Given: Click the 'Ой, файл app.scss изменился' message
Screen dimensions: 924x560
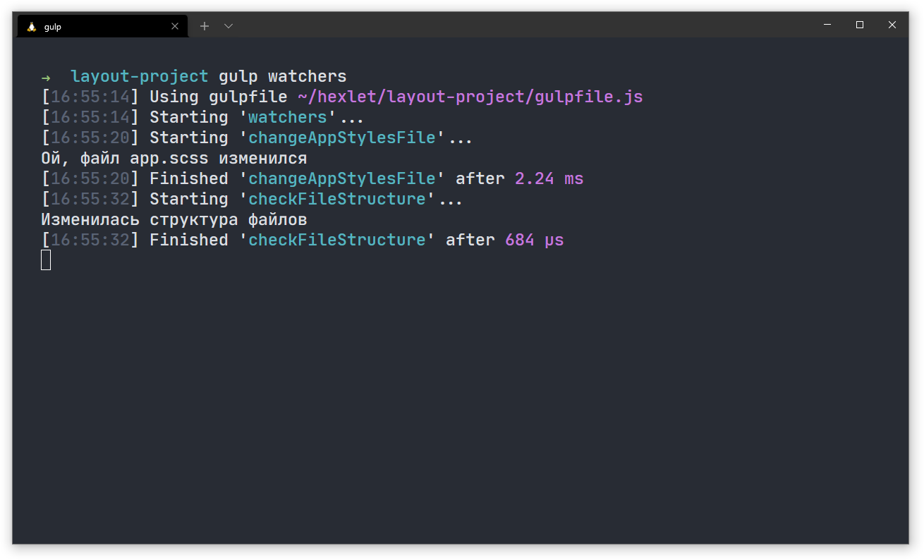Looking at the screenshot, I should point(174,158).
